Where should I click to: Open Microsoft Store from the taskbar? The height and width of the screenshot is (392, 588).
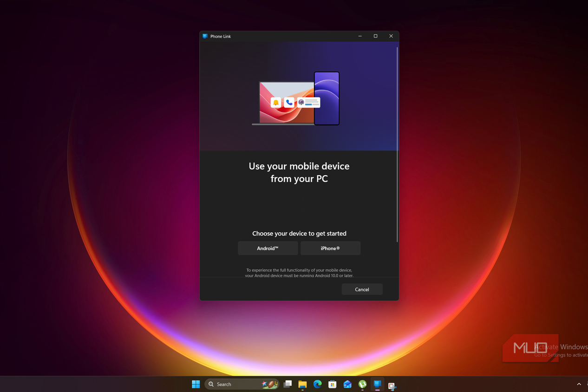pyautogui.click(x=332, y=384)
